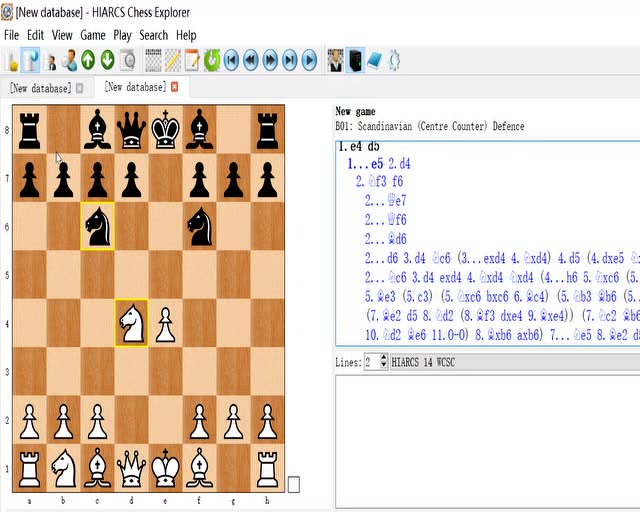Image resolution: width=640 pixels, height=512 pixels.
Task: Click the Lines number input field
Action: click(372, 362)
